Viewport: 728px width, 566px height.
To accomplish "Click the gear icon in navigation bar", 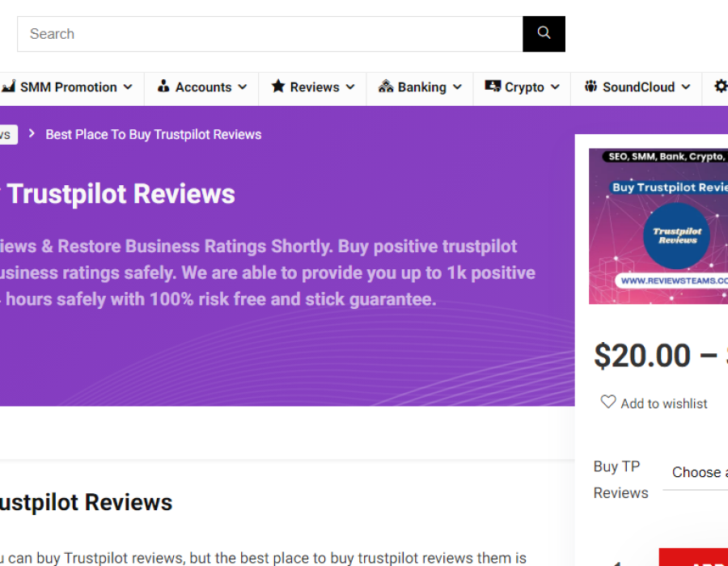I will click(x=720, y=87).
